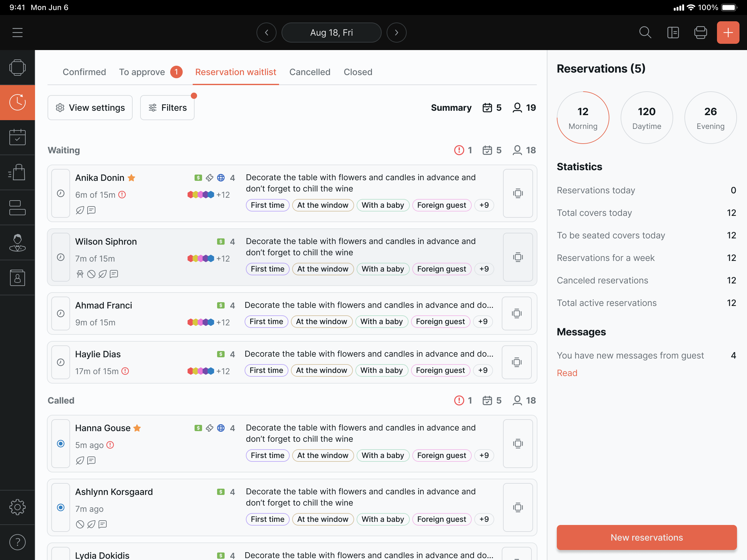Open the help question mark icon
747x560 pixels.
click(18, 542)
